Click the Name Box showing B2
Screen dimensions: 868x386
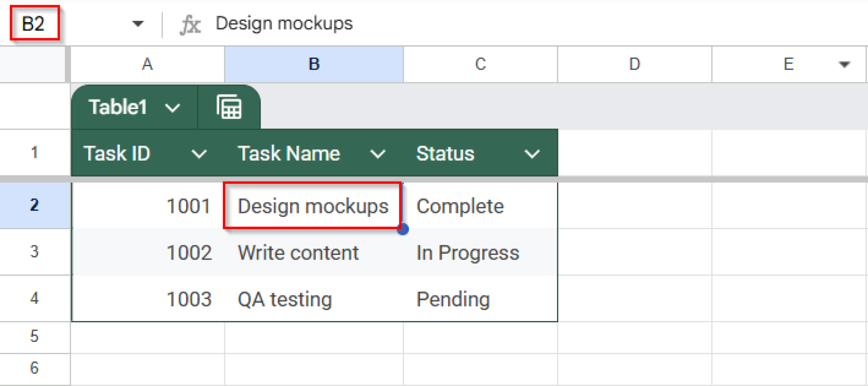(x=34, y=23)
